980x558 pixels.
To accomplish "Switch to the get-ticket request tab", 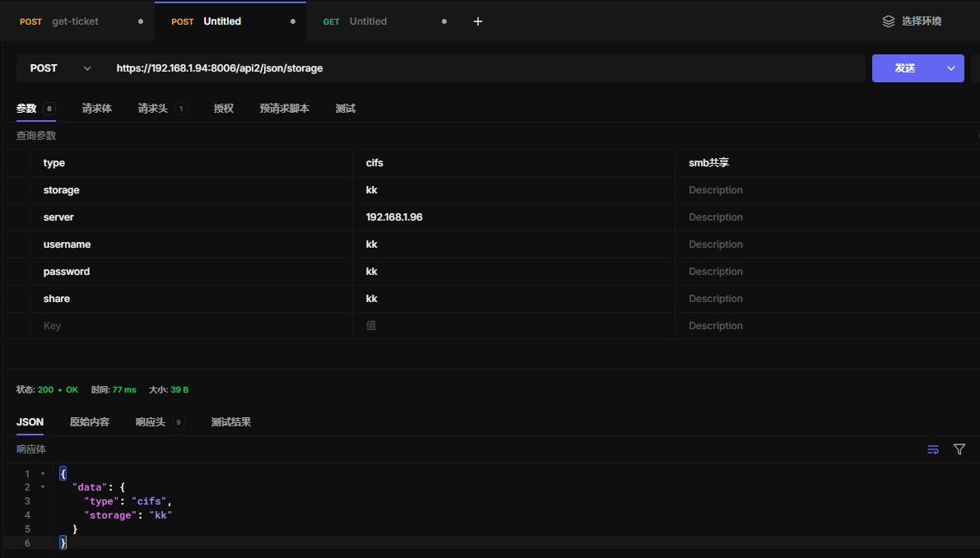I will coord(75,21).
